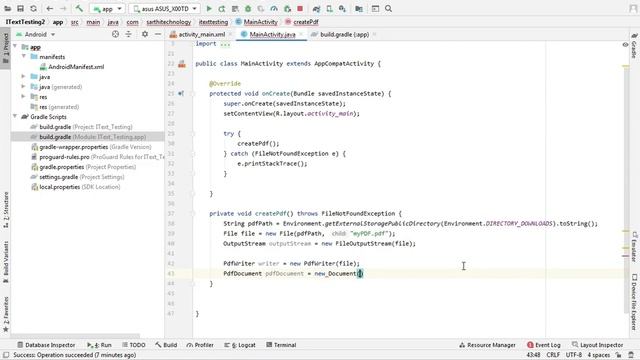Expand the java folder
This screenshot has width=640, height=360.
(x=24, y=77)
